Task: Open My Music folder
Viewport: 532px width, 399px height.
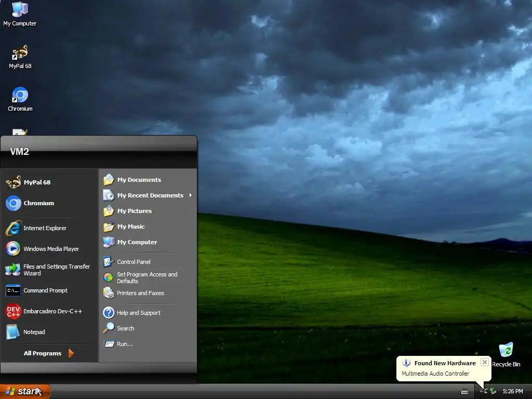Action: coord(148,227)
